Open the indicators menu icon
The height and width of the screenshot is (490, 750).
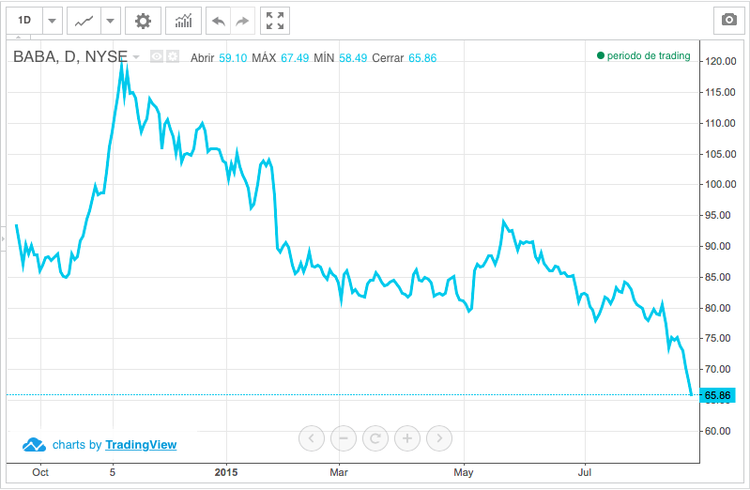(183, 21)
